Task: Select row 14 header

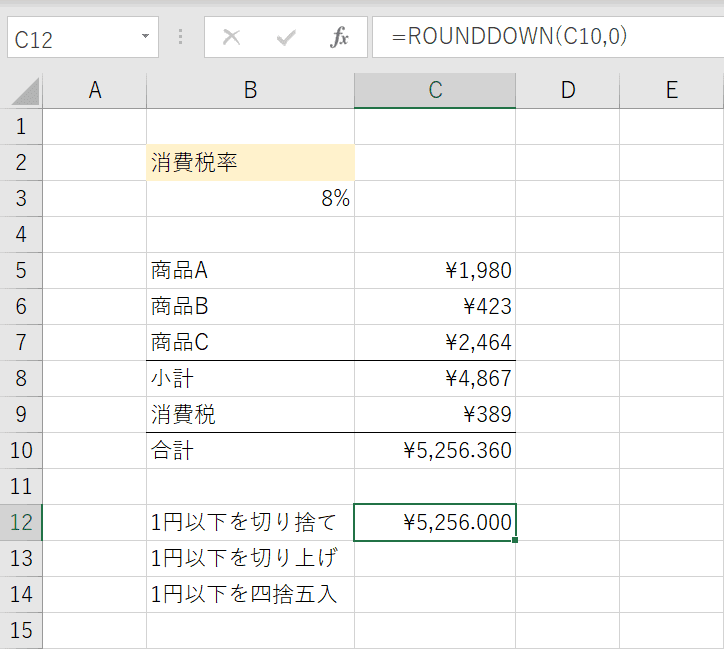Action: pos(21,595)
